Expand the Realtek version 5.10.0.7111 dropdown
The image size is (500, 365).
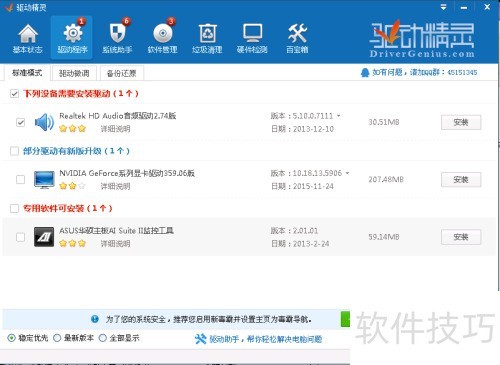[x=338, y=116]
